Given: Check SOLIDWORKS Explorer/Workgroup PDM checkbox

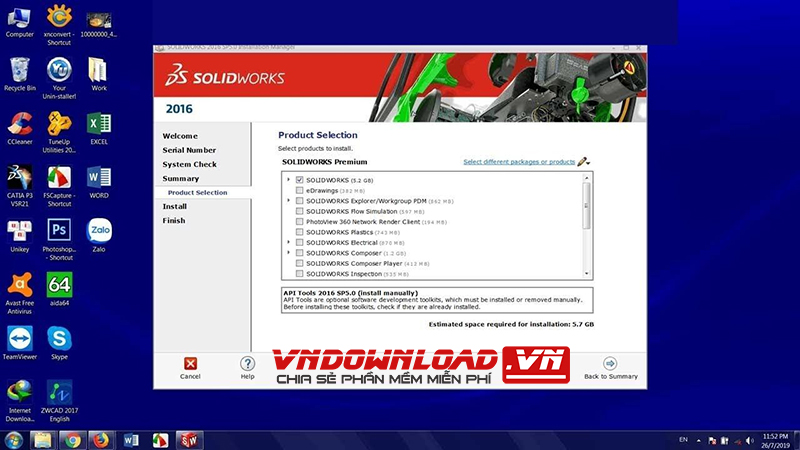Looking at the screenshot, I should click(x=299, y=201).
